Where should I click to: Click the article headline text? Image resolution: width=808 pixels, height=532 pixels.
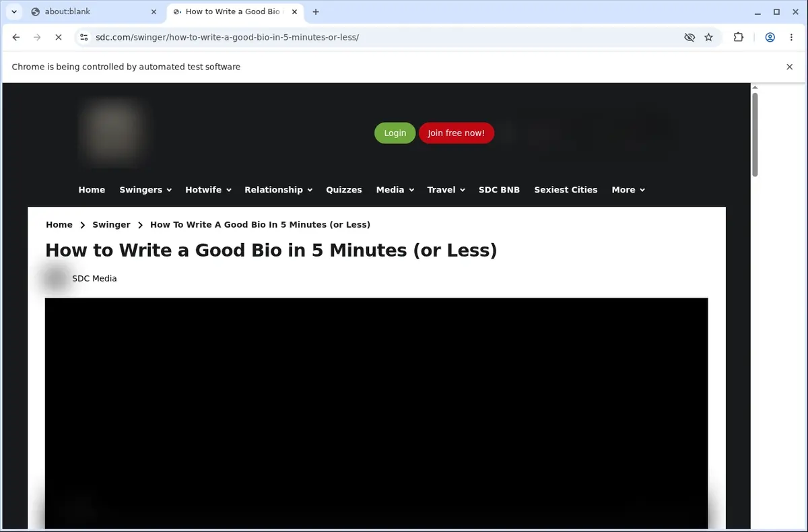coord(271,251)
